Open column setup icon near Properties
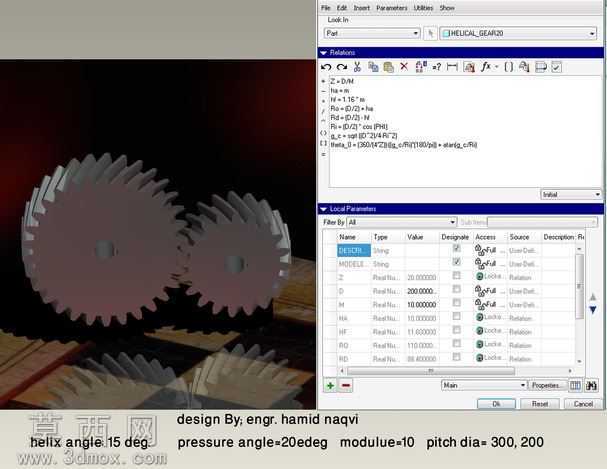Image resolution: width=607 pixels, height=469 pixels. [x=575, y=385]
